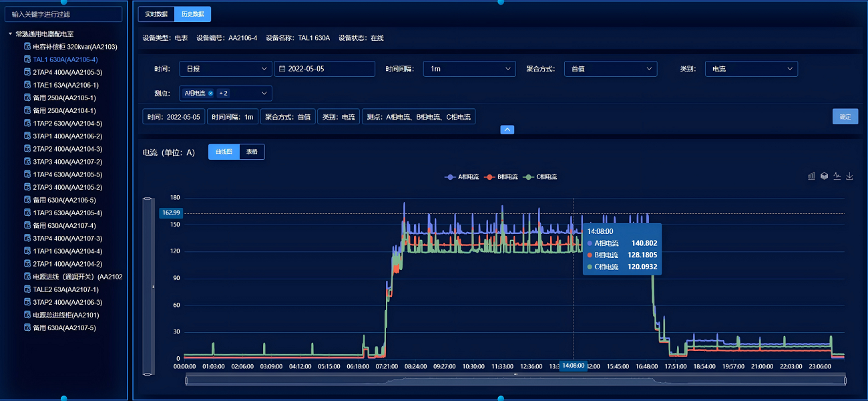Image resolution: width=868 pixels, height=401 pixels.
Task: Click the device icon beside 备用 250A(AA2105-1)
Action: pyautogui.click(x=27, y=98)
